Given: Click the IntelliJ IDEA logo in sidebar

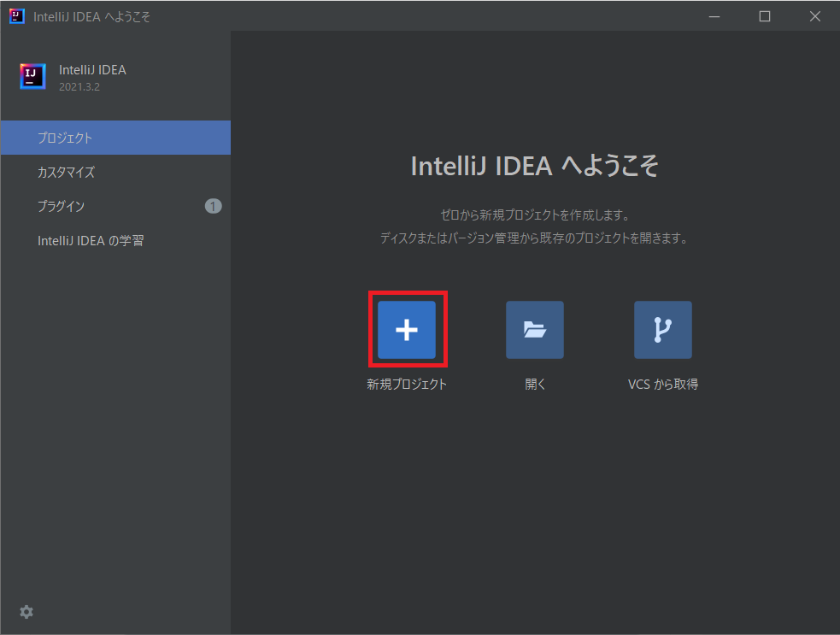Looking at the screenshot, I should 32,77.
